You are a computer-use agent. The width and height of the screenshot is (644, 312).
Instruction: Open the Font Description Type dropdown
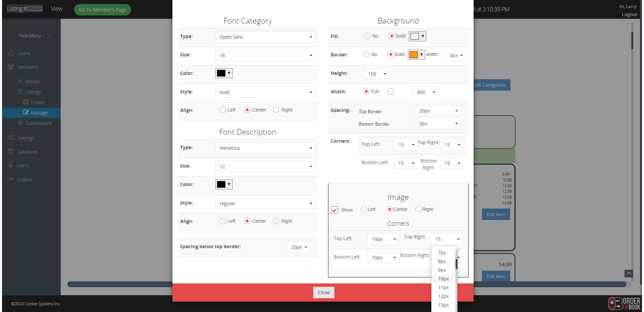tap(265, 148)
